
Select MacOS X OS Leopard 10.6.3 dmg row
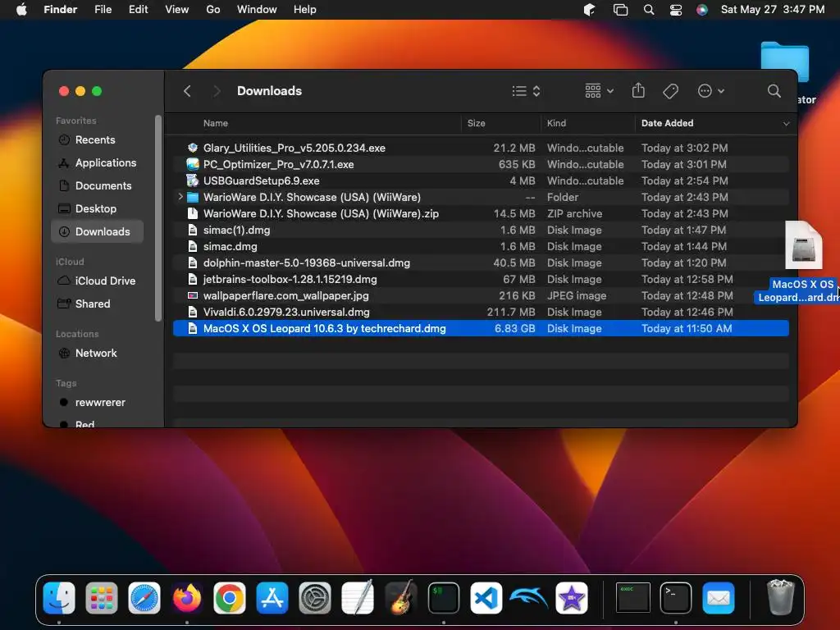pyautogui.click(x=481, y=328)
